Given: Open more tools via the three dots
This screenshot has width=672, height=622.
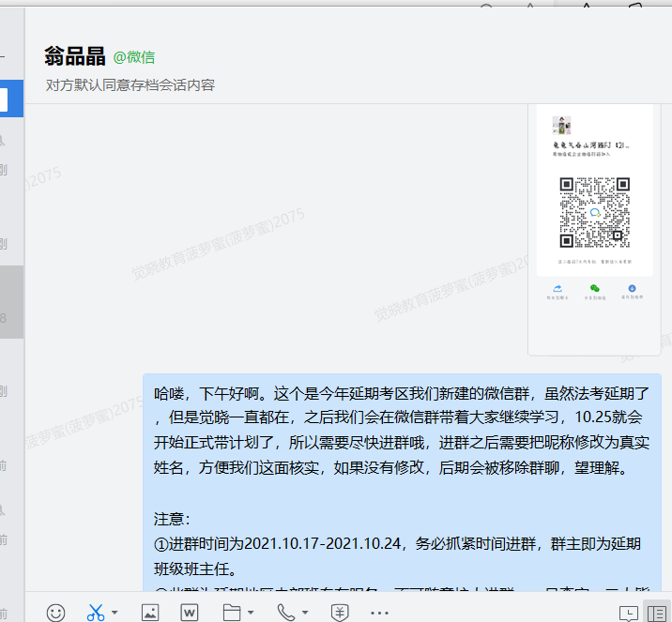Looking at the screenshot, I should [x=379, y=613].
